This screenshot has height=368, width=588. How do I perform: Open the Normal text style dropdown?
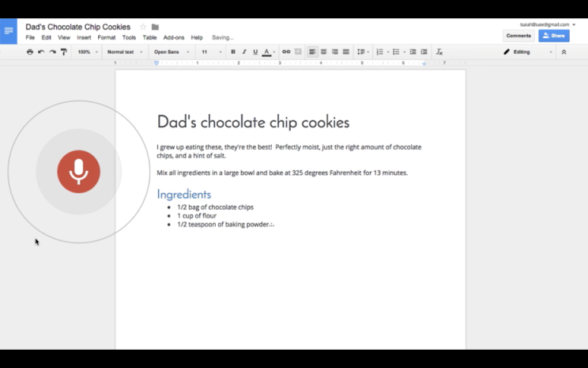click(x=125, y=52)
